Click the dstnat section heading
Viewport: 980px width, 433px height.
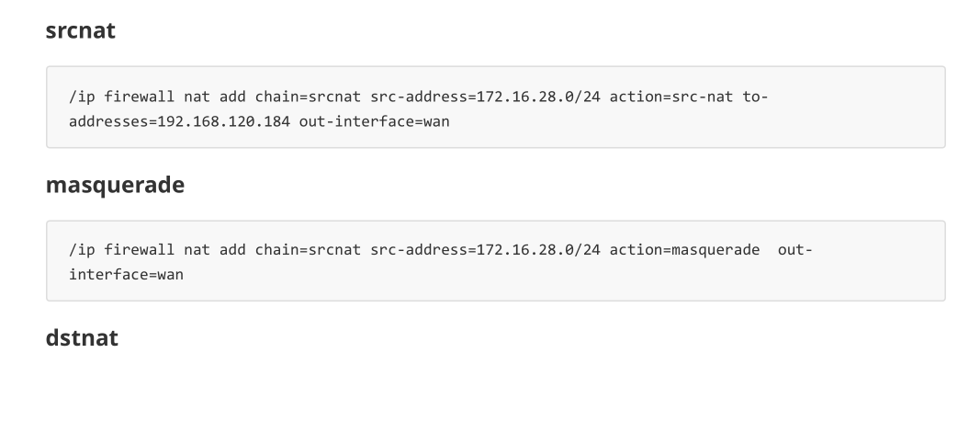[82, 338]
